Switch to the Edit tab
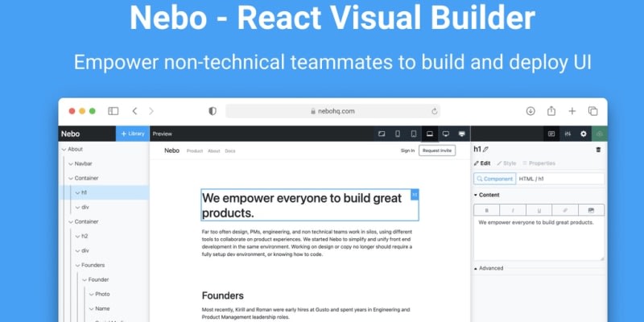 coord(482,163)
